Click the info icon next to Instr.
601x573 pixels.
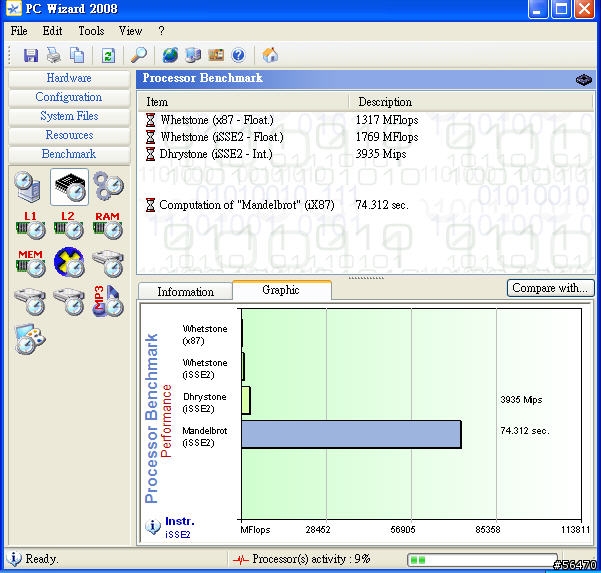pyautogui.click(x=153, y=527)
